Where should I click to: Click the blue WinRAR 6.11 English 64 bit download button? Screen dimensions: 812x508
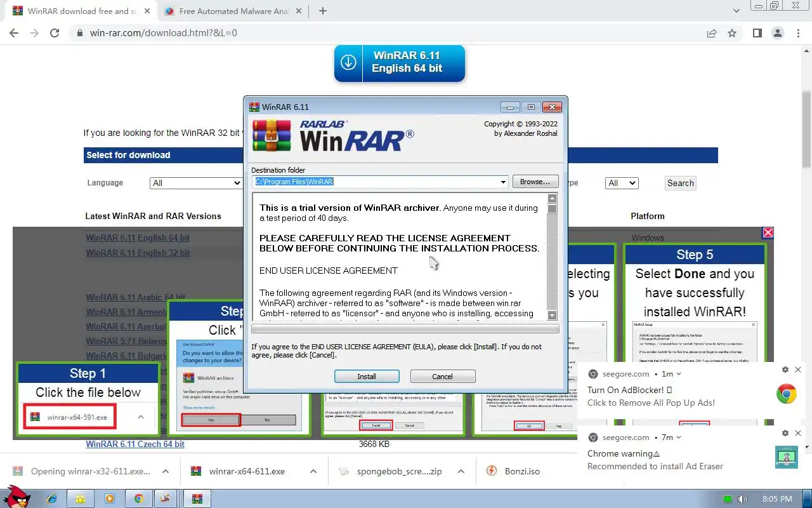(400, 62)
